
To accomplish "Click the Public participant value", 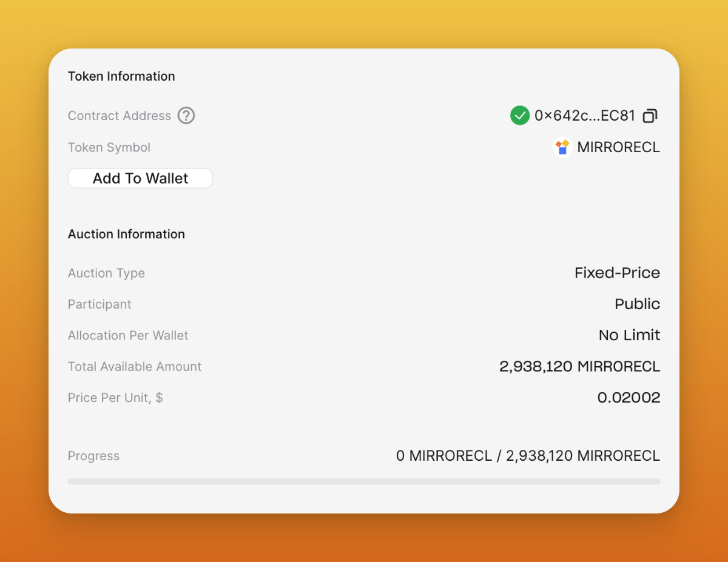I will tap(637, 304).
